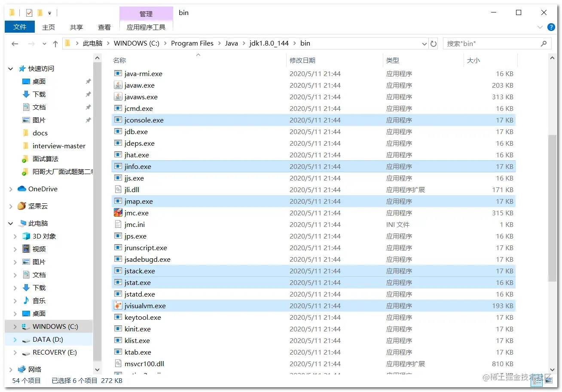
Task: Click the 快速访问 star icon
Action: click(22, 69)
